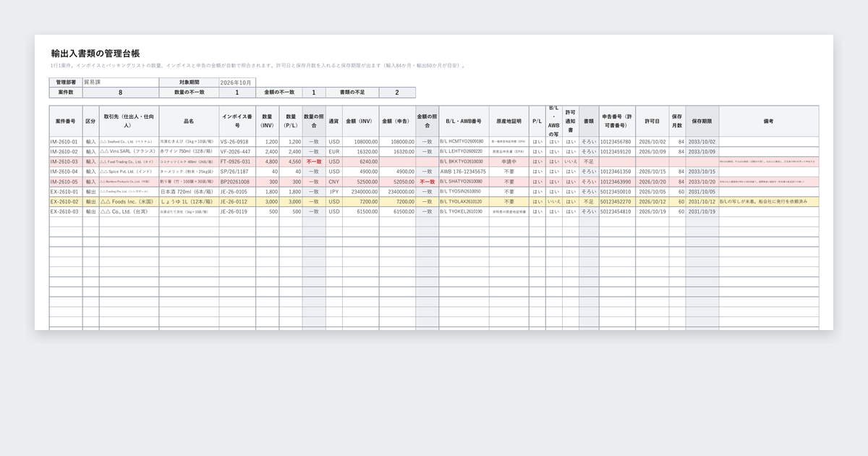
Task: Select declaration number 50123452270
Action: (616, 202)
